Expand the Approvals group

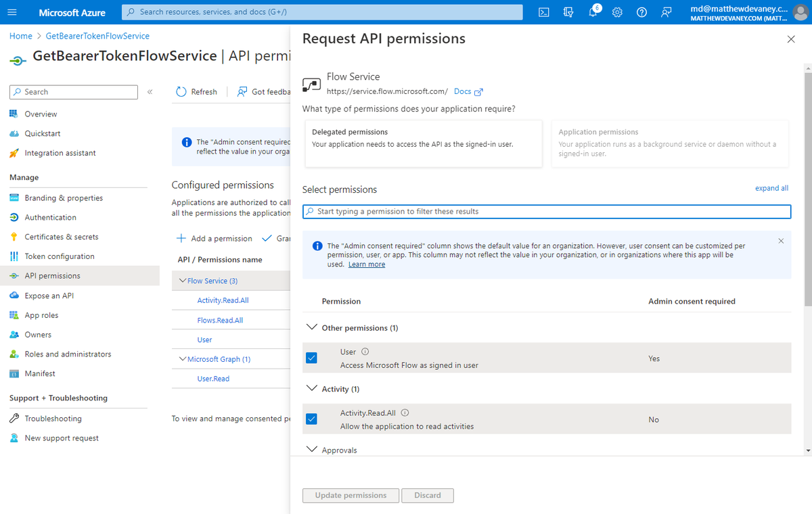pos(311,449)
